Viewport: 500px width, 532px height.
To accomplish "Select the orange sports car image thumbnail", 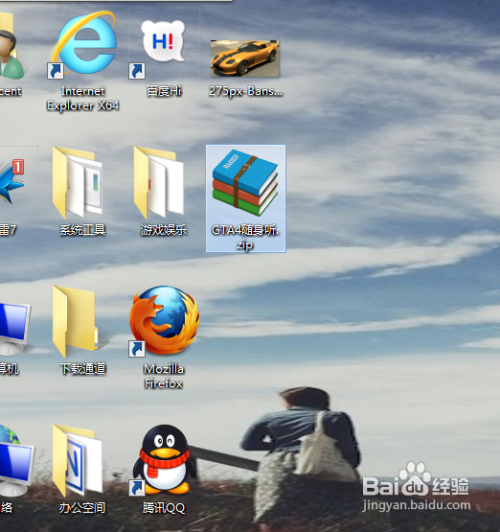I will pyautogui.click(x=245, y=58).
